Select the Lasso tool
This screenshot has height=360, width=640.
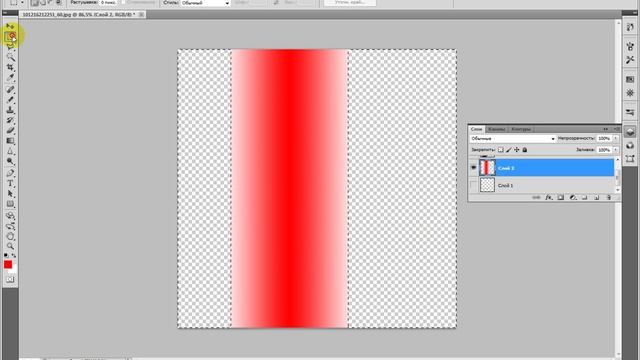click(x=10, y=47)
